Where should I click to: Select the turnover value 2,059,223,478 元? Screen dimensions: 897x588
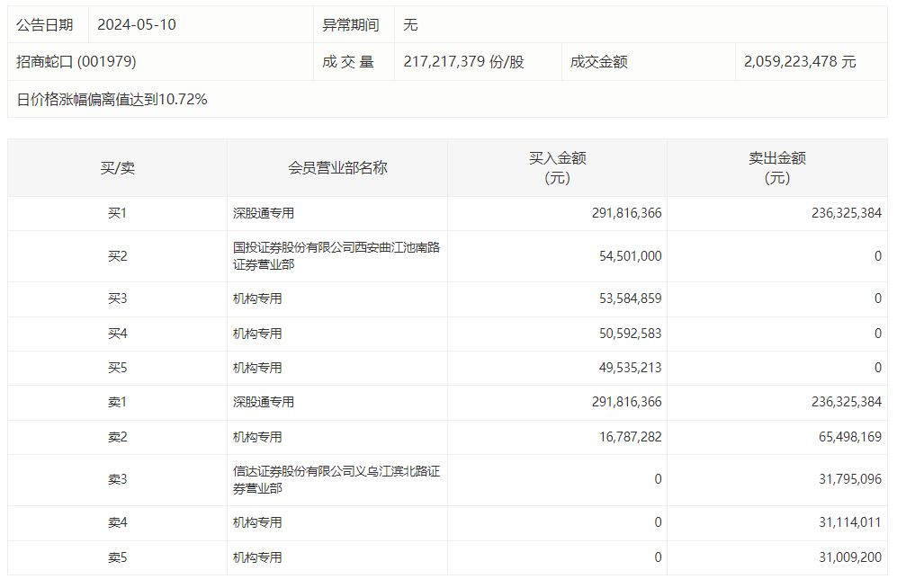800,62
